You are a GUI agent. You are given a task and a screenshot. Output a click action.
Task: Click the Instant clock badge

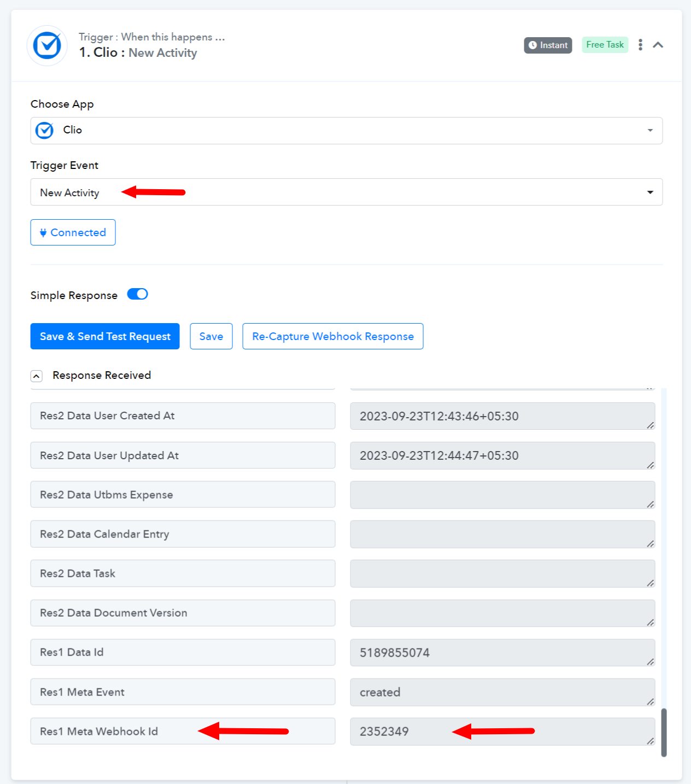[548, 45]
